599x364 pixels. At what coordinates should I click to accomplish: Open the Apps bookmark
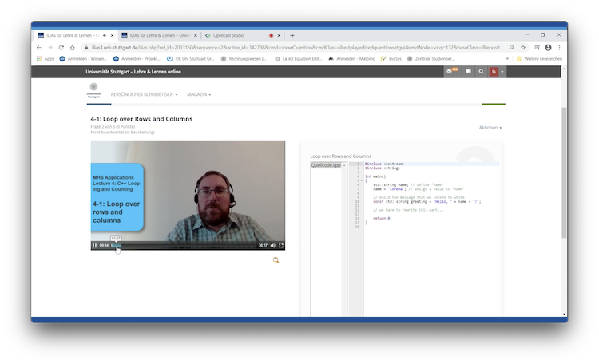(x=45, y=59)
